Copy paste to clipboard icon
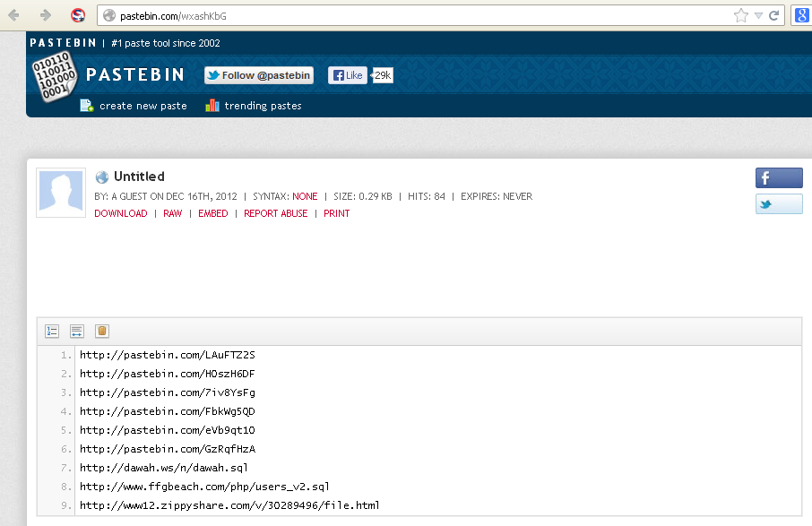Screen dimensions: 812x526 [x=102, y=332]
